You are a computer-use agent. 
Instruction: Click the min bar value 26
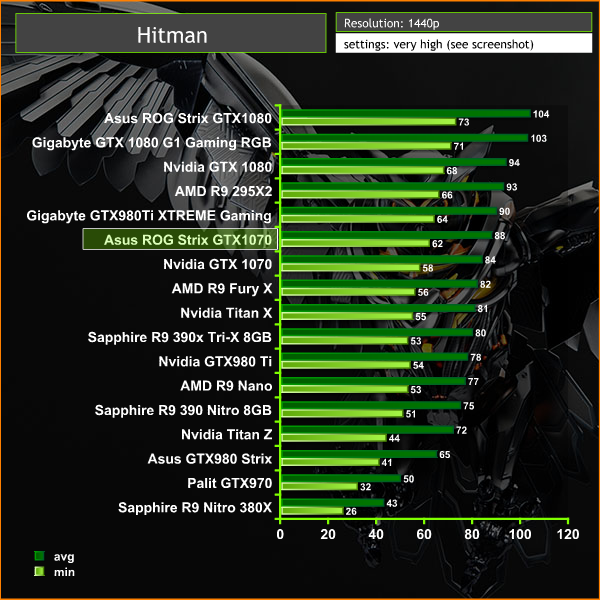pyautogui.click(x=351, y=512)
